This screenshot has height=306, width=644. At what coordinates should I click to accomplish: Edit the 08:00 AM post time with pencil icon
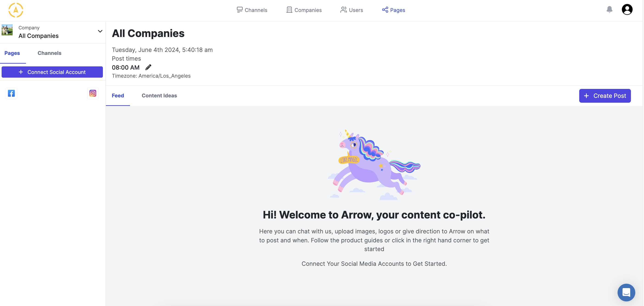pos(148,67)
